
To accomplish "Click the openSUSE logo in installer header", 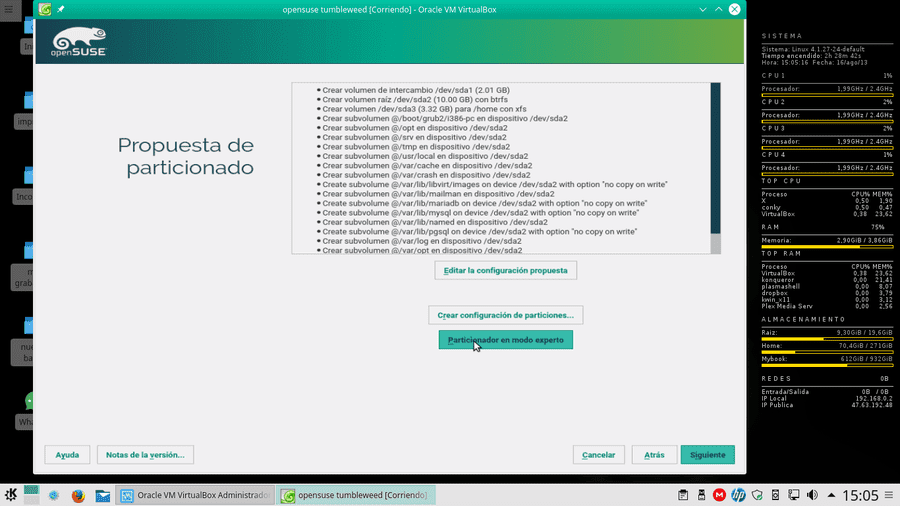I will 79,41.
